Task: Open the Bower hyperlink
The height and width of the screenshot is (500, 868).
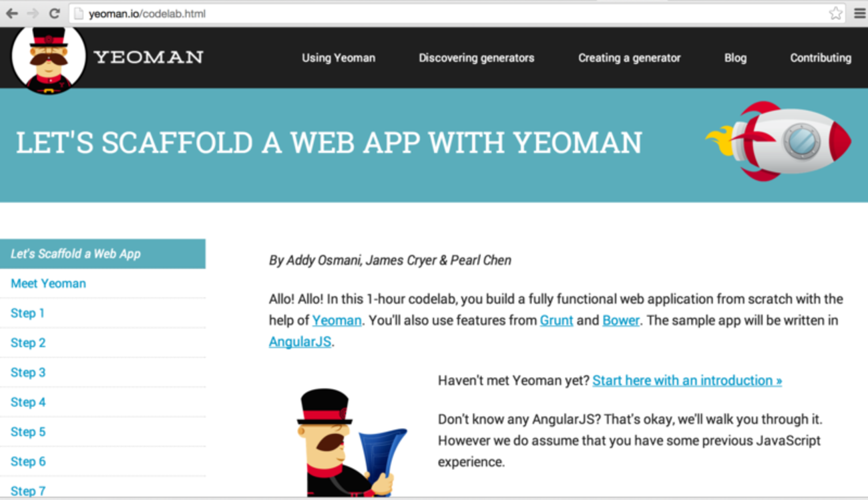Action: pyautogui.click(x=621, y=320)
